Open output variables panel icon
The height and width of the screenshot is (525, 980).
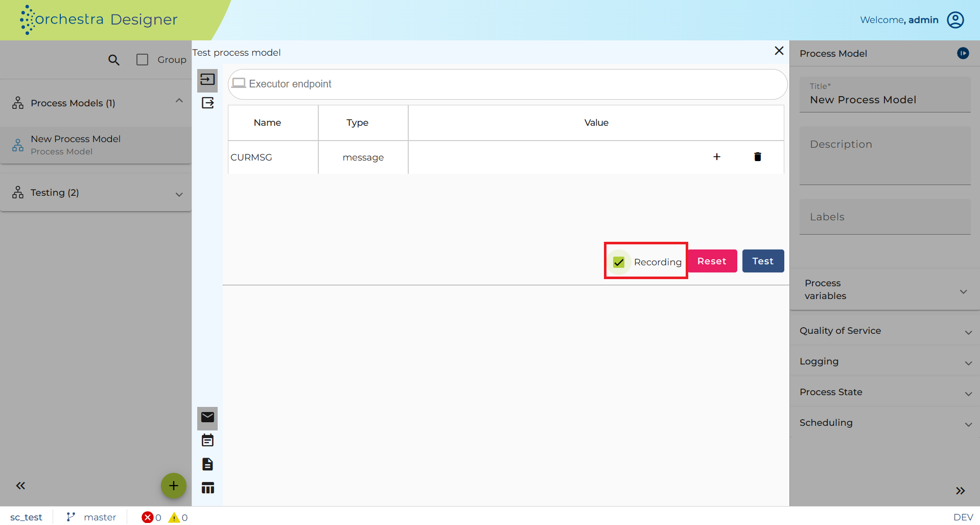[207, 103]
